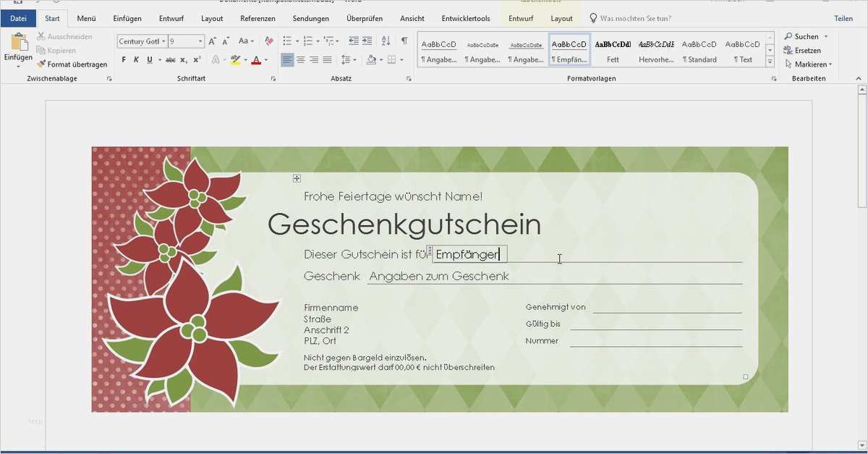The width and height of the screenshot is (868, 454).
Task: Apply strikethrough formatting
Action: (171, 59)
